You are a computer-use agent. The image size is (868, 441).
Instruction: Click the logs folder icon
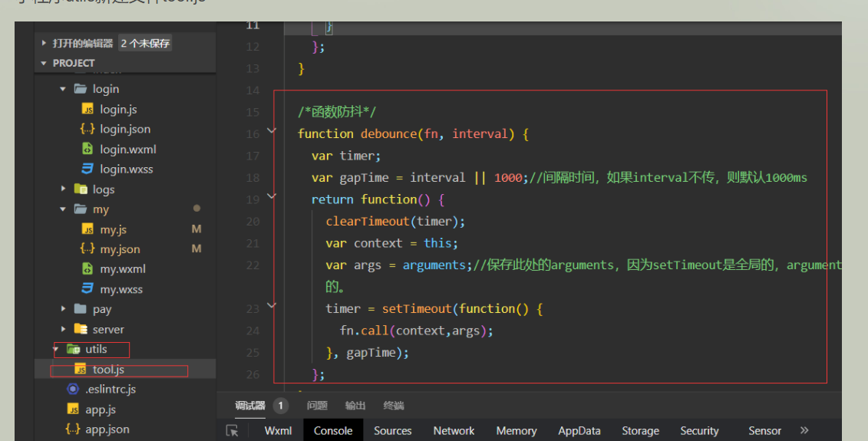tap(81, 189)
